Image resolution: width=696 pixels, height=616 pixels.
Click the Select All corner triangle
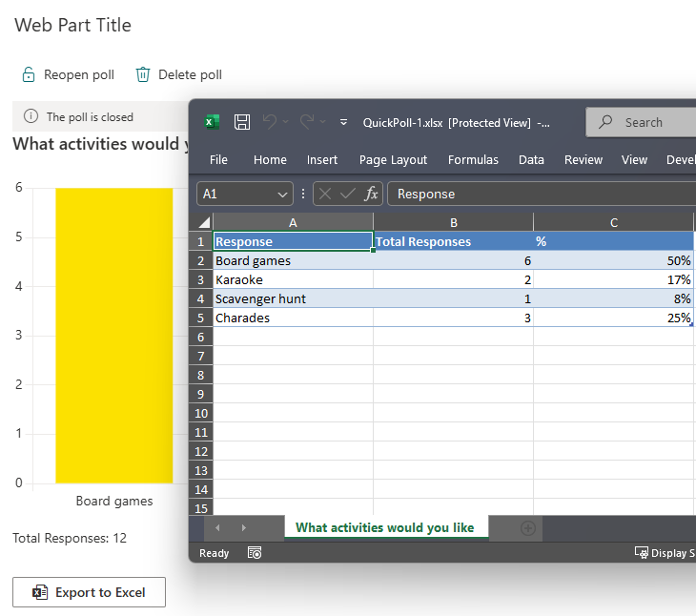coord(204,222)
